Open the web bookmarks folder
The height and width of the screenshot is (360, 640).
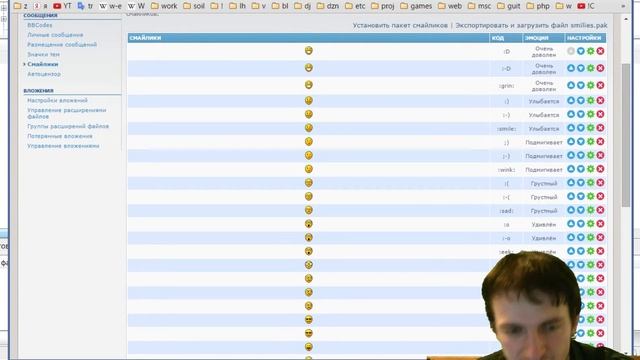(450, 6)
